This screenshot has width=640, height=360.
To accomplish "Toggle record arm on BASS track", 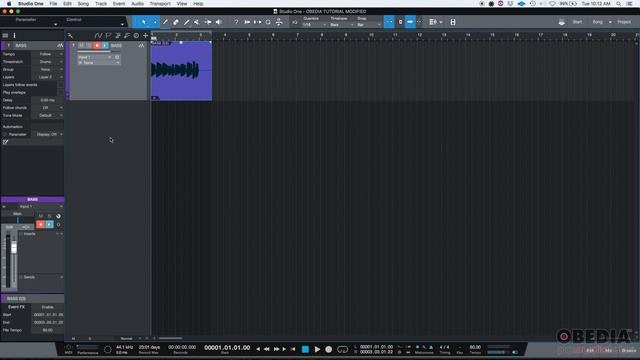I will (x=97, y=45).
